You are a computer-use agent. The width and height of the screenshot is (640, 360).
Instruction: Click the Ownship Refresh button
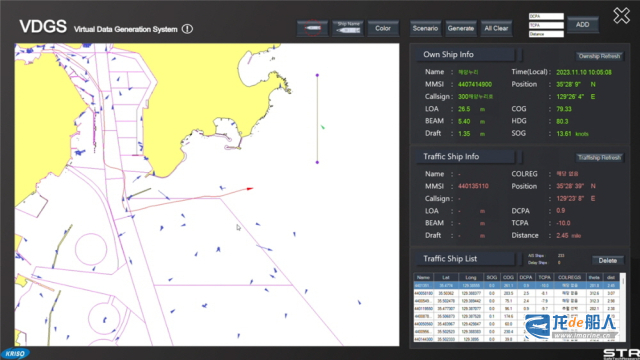599,56
